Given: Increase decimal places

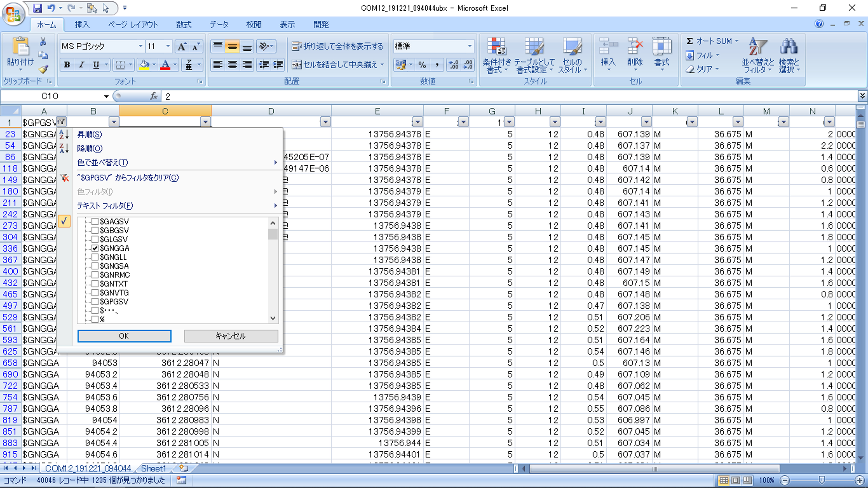Looking at the screenshot, I should [x=453, y=65].
